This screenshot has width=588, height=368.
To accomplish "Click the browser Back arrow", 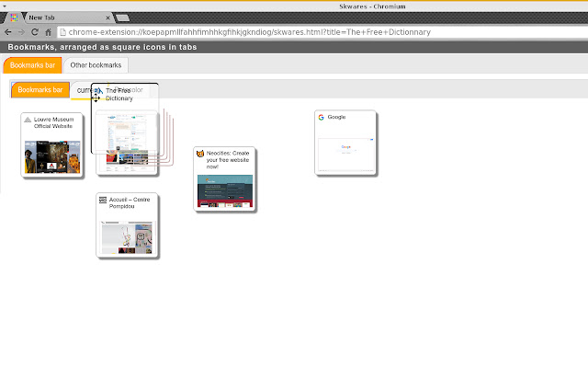I will tap(8, 32).
